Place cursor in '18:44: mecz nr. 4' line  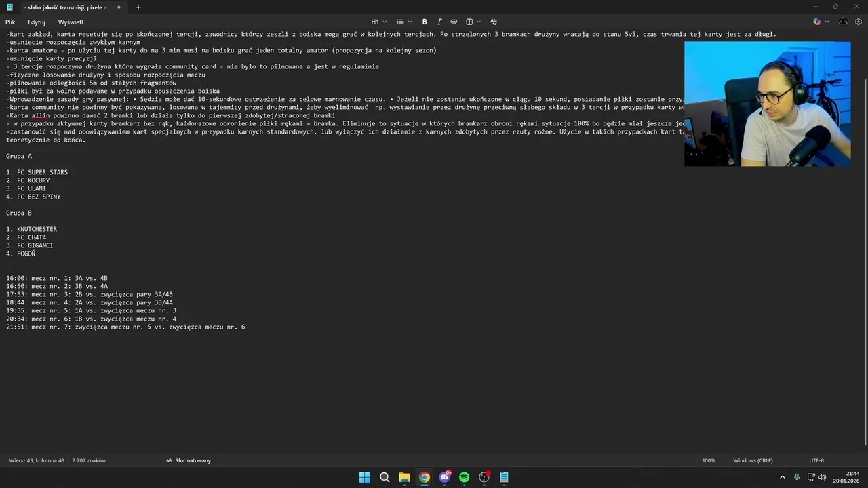[90, 302]
